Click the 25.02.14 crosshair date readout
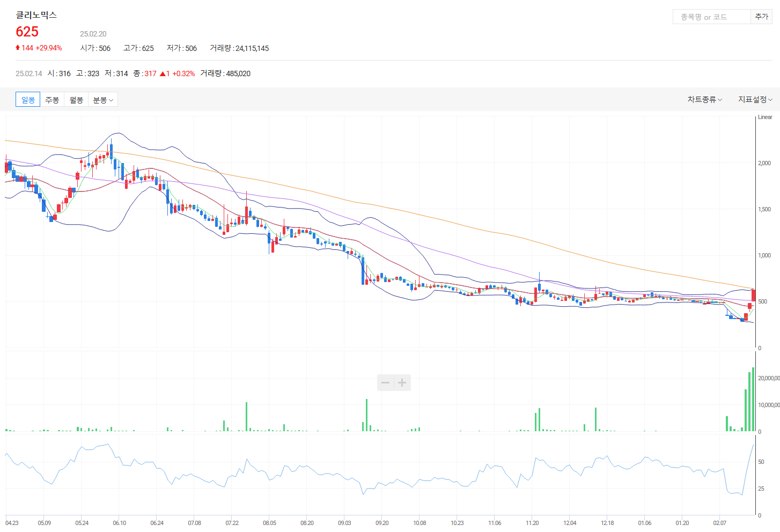 point(29,73)
